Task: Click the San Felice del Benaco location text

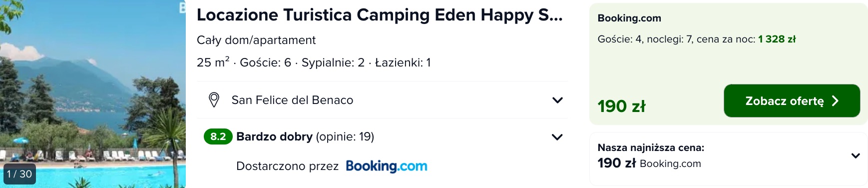Action: (292, 100)
